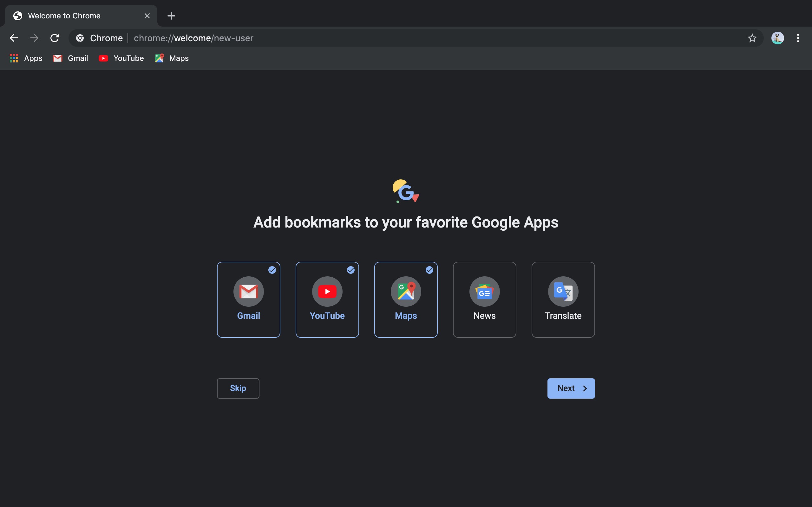Select the News app card icon
Screen dimensions: 812x507
[484, 292]
